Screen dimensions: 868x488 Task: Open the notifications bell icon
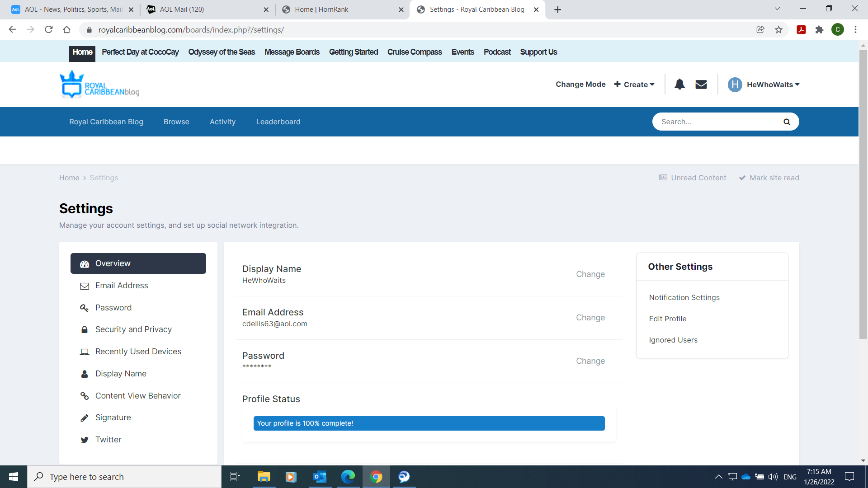point(679,84)
